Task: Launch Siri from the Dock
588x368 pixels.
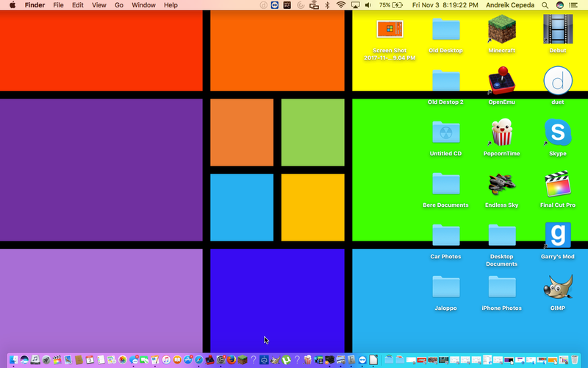Action: point(24,360)
